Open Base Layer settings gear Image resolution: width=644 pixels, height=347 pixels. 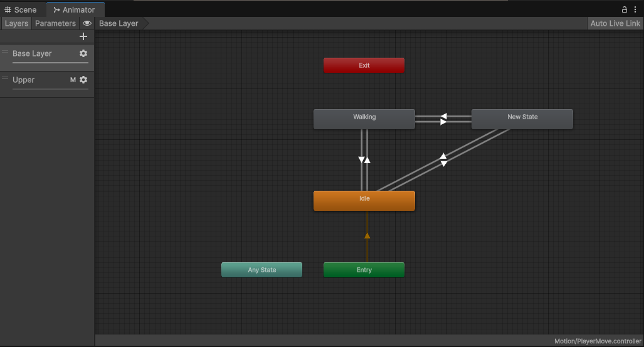[83, 53]
